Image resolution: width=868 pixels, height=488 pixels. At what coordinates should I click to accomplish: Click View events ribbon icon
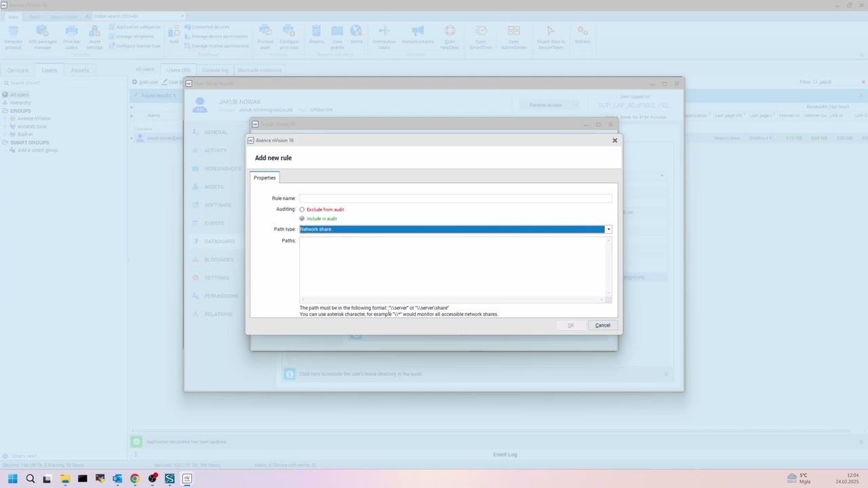point(337,37)
